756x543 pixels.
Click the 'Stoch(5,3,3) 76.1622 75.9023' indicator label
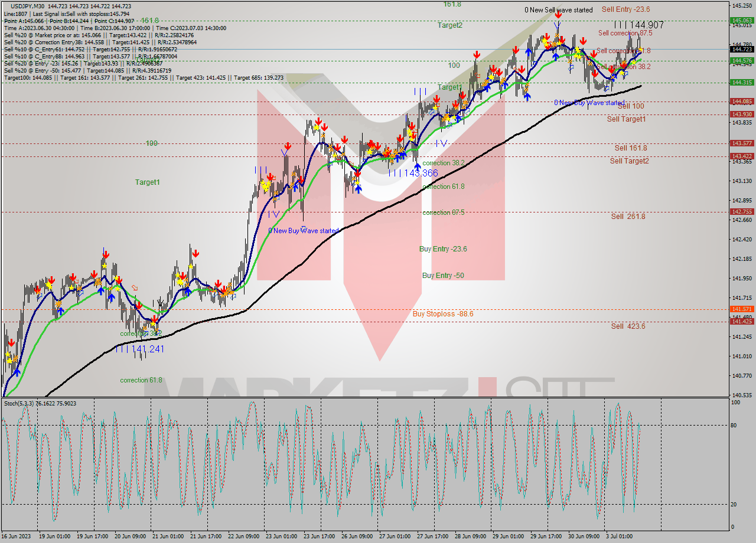point(40,403)
